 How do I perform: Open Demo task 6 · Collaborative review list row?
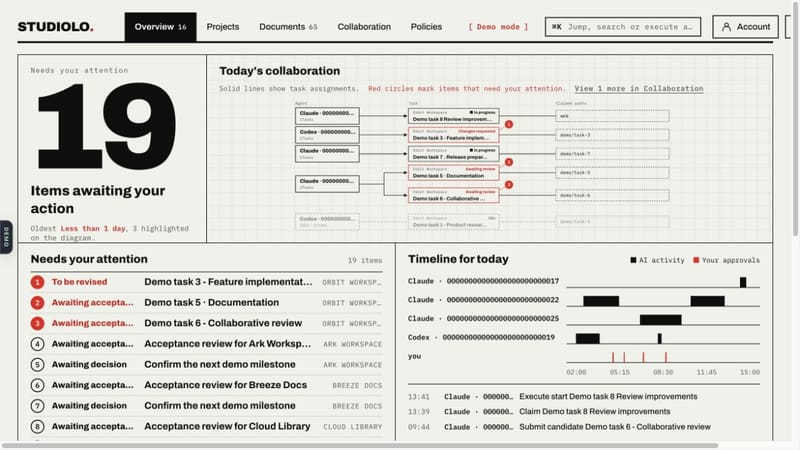pos(206,323)
